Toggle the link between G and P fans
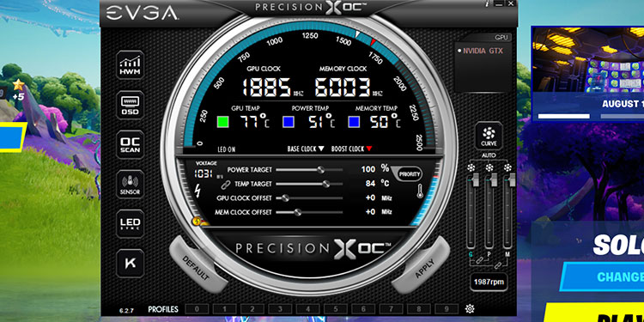The image size is (644, 322). tap(479, 260)
